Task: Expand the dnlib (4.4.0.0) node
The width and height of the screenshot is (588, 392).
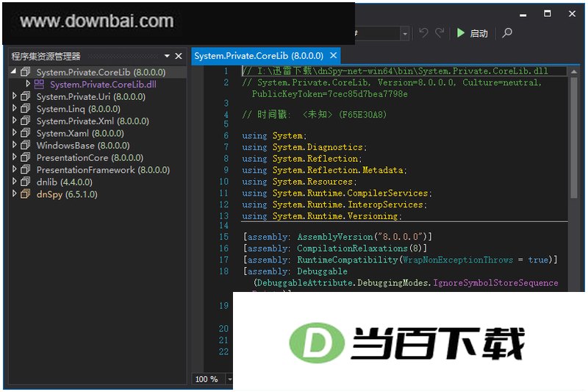Action: pos(14,182)
